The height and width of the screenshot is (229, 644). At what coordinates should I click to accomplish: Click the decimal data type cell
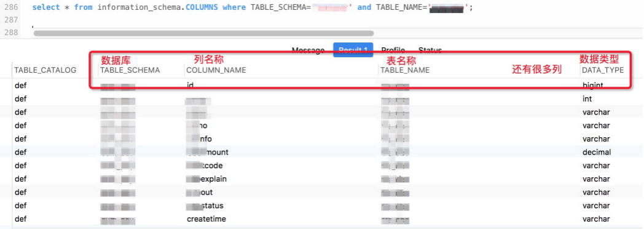coord(597,152)
